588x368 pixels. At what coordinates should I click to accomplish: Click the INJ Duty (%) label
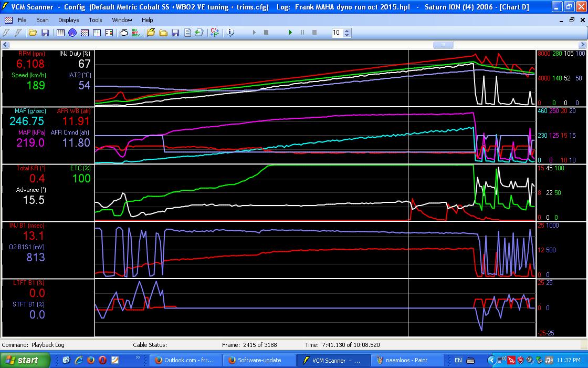pos(75,54)
